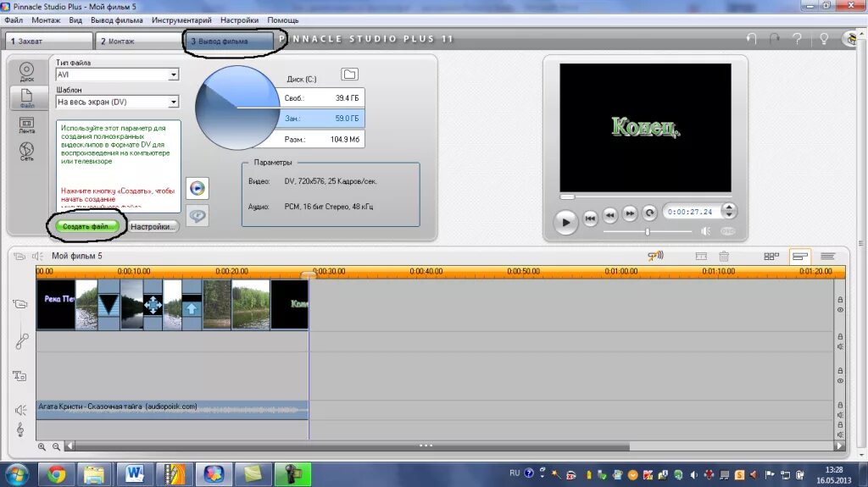The height and width of the screenshot is (487, 868).
Task: Zoom in timeline with plus magnifier
Action: 42,446
